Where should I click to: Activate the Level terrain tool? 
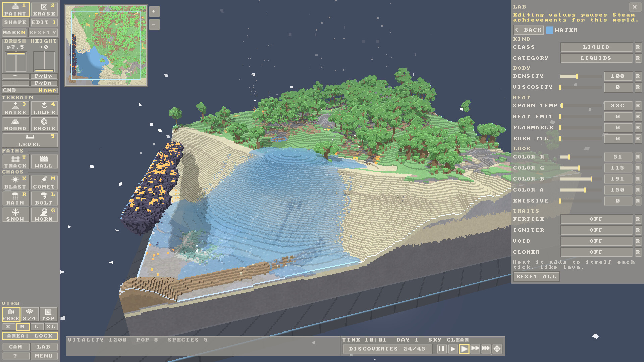click(x=30, y=140)
